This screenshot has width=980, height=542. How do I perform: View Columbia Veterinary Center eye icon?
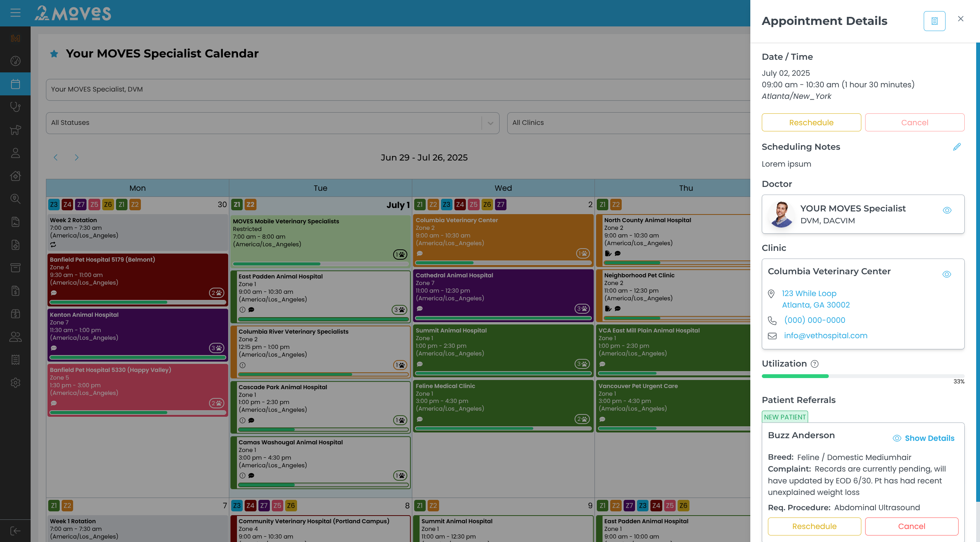946,274
